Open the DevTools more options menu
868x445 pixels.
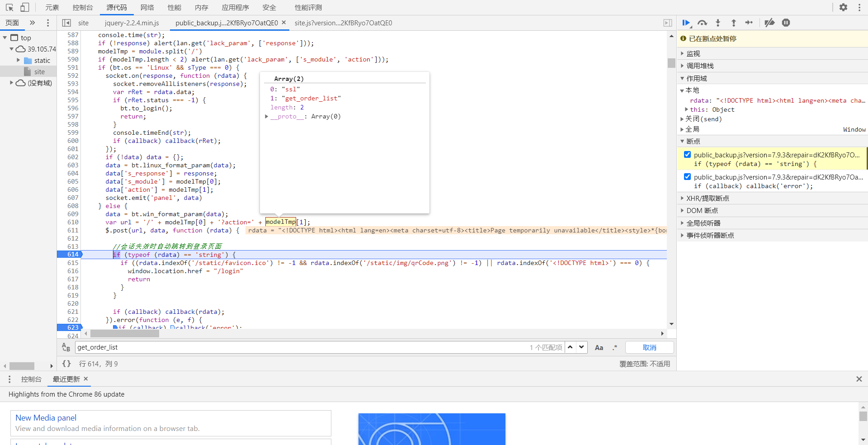point(859,7)
